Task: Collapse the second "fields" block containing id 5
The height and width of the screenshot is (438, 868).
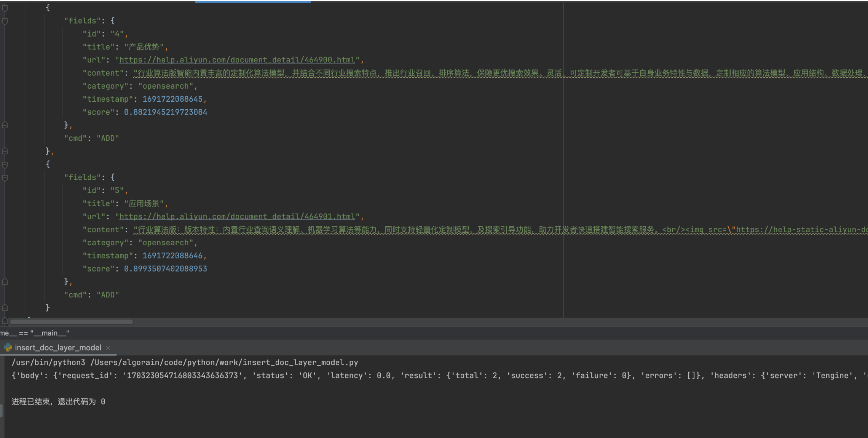Action: (x=5, y=177)
